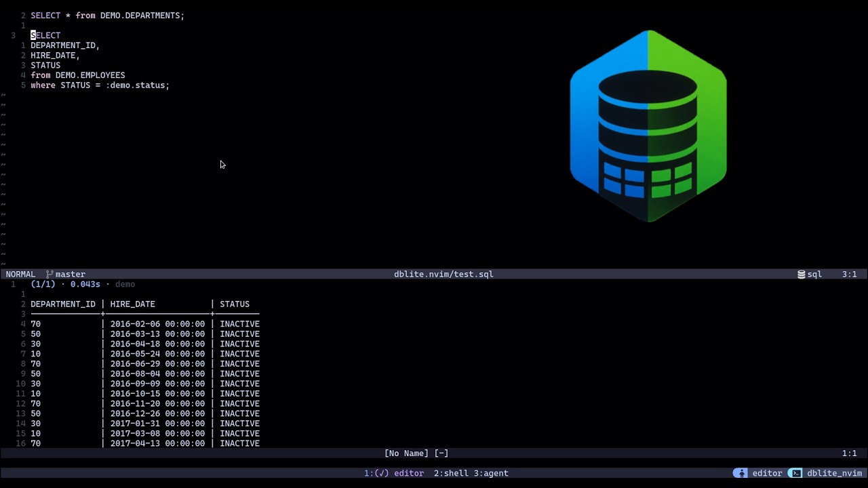This screenshot has width=868, height=488.
Task: Click the 2016-12-26 00:00:00 hire date cell
Action: 157,413
